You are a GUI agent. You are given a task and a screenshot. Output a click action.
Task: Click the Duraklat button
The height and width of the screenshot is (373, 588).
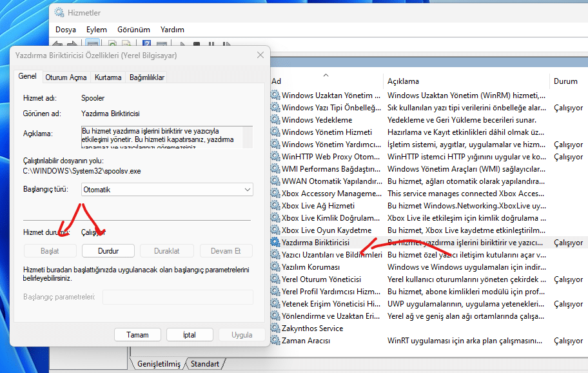click(166, 251)
